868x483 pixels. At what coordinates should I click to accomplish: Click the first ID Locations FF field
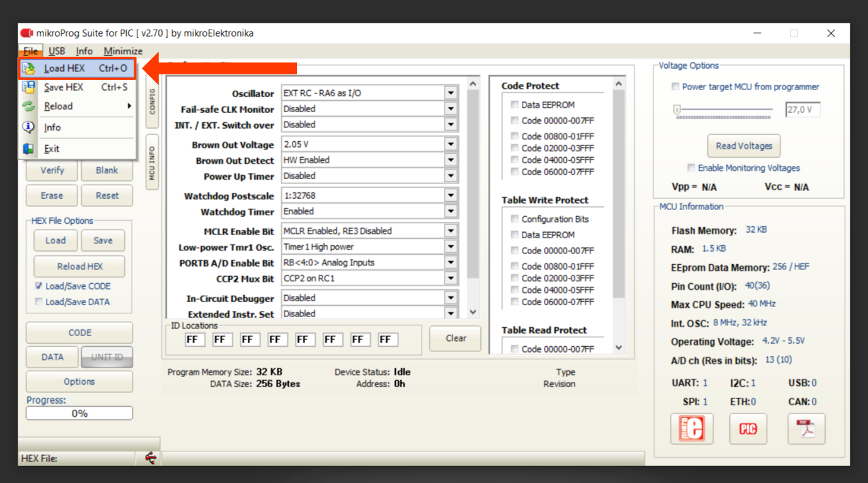click(x=195, y=339)
